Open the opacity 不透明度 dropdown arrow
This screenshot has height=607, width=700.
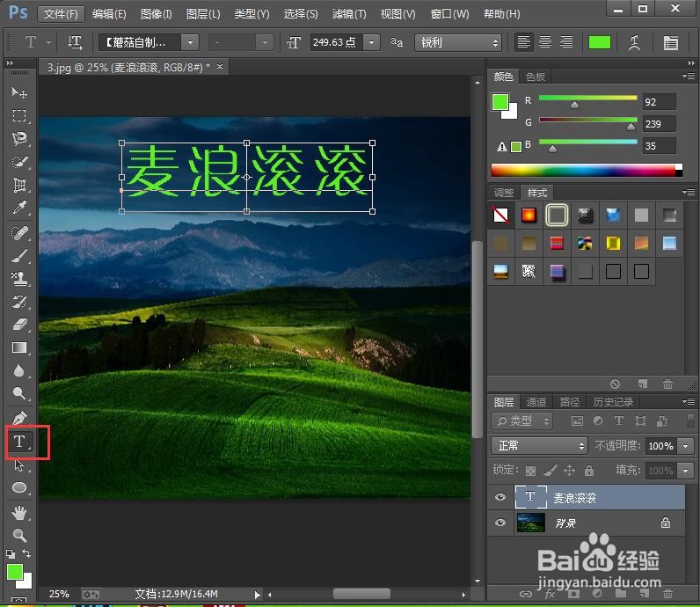685,446
